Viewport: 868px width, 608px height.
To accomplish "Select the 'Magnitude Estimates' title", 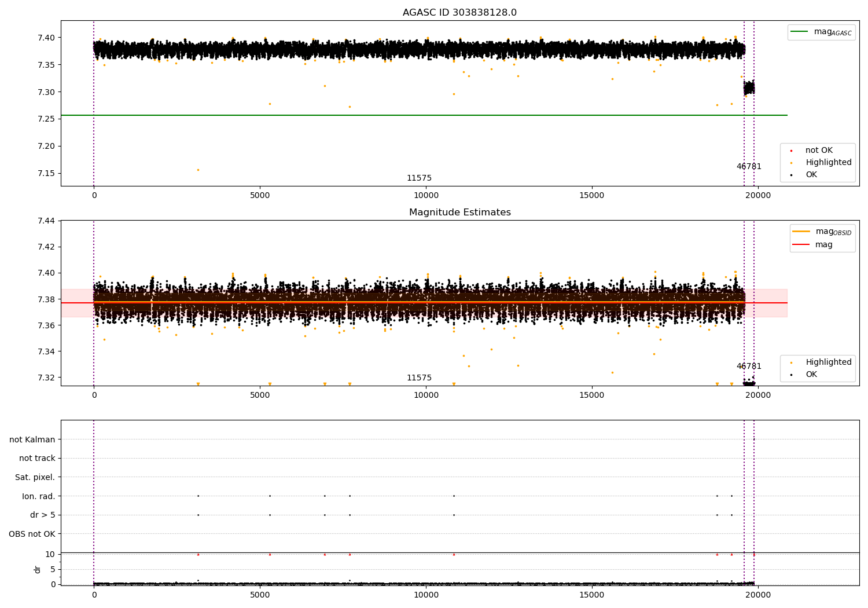I will [x=459, y=213].
